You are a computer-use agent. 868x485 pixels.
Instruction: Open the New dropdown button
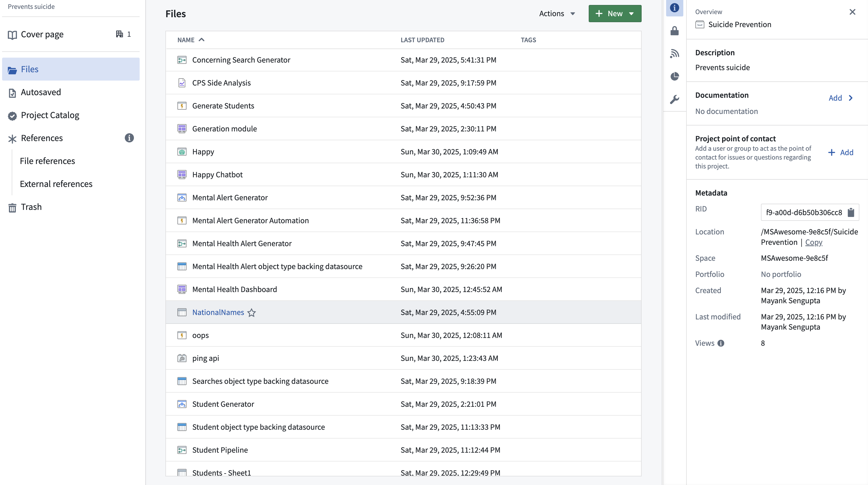(x=615, y=14)
